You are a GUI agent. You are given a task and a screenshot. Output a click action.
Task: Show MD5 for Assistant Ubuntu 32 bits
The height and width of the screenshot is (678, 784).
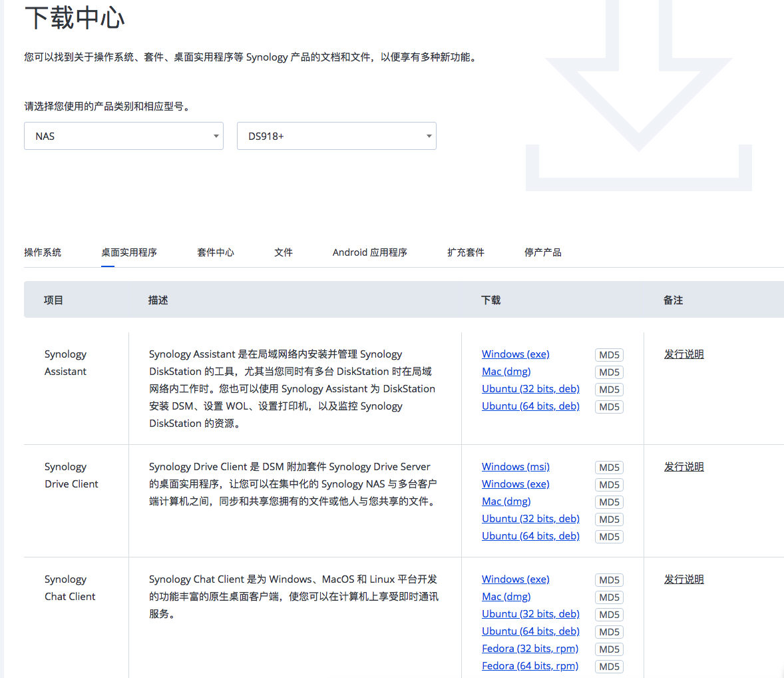point(609,390)
